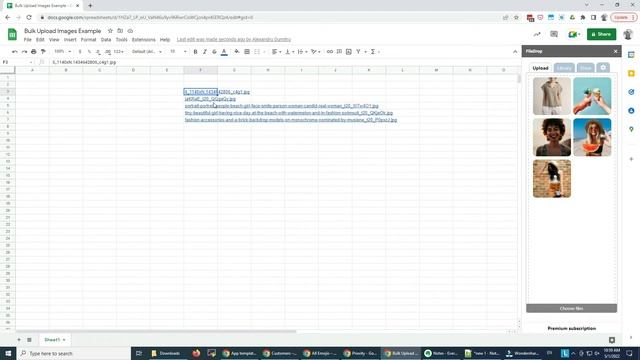This screenshot has height=360, width=640.
Task: Click the Print icon
Action: click(x=33, y=52)
